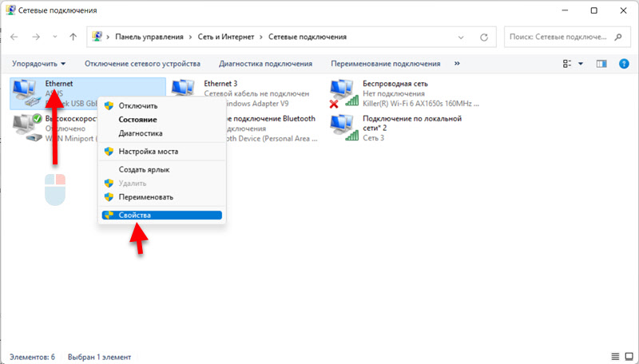The width and height of the screenshot is (639, 364).
Task: Toggle the preview pane icon
Action: coord(602,63)
